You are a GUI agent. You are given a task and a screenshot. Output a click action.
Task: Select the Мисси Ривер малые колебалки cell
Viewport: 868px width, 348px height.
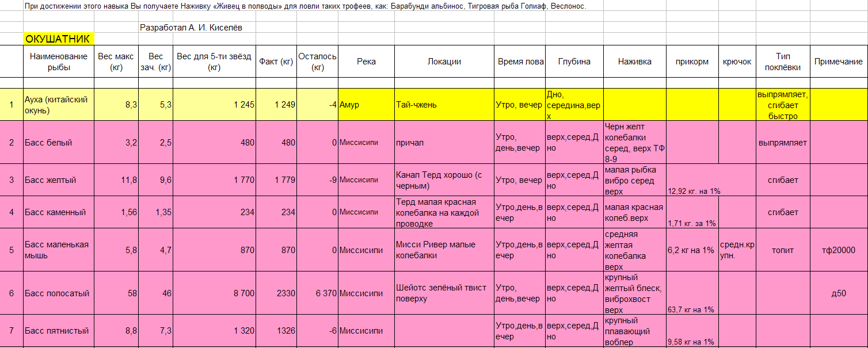point(444,250)
